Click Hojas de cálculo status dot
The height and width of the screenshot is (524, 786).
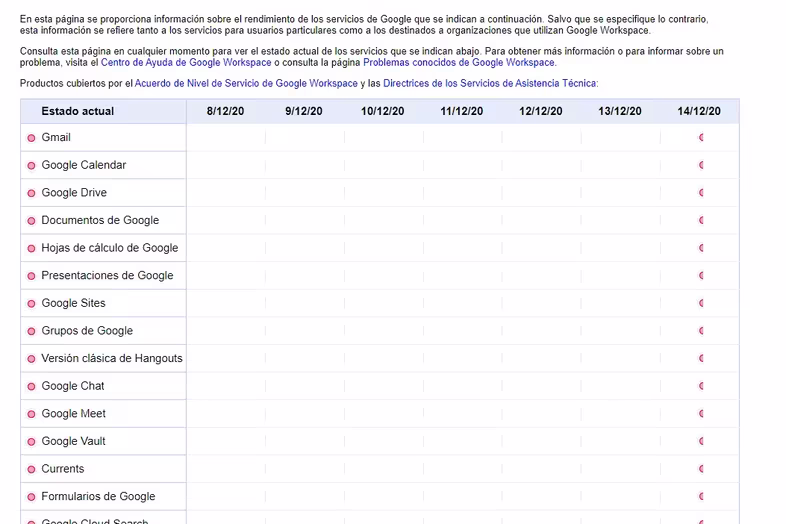[x=31, y=248]
